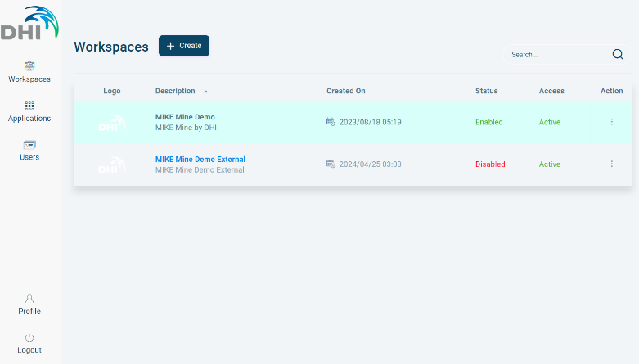
Task: Click the MIKE Mine Demo External workspace logo
Action: (x=112, y=164)
